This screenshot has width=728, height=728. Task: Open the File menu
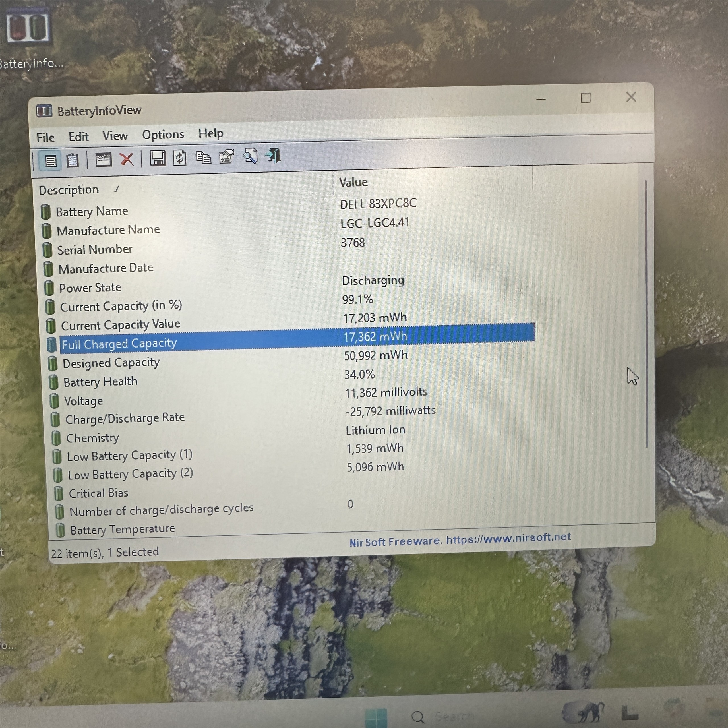(x=45, y=138)
